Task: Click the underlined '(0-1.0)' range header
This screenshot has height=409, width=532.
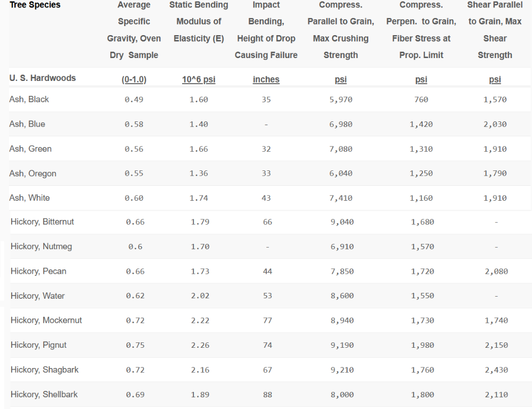Action: [x=134, y=80]
